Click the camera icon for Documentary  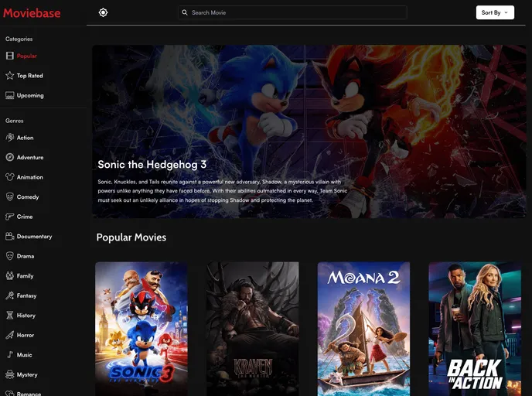click(x=10, y=236)
